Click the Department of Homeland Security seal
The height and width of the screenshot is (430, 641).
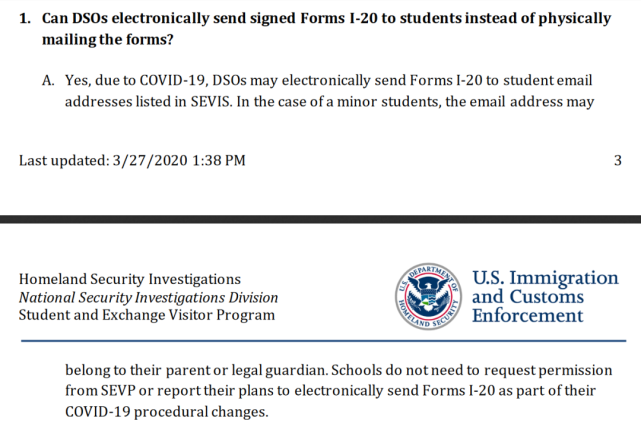point(431,297)
